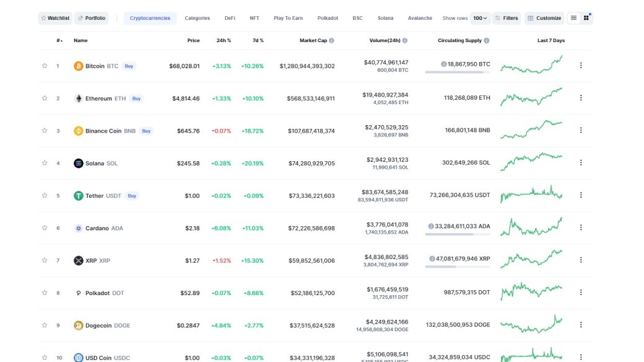The width and height of the screenshot is (644, 362).
Task: Click the Solana logo icon
Action: (79, 163)
